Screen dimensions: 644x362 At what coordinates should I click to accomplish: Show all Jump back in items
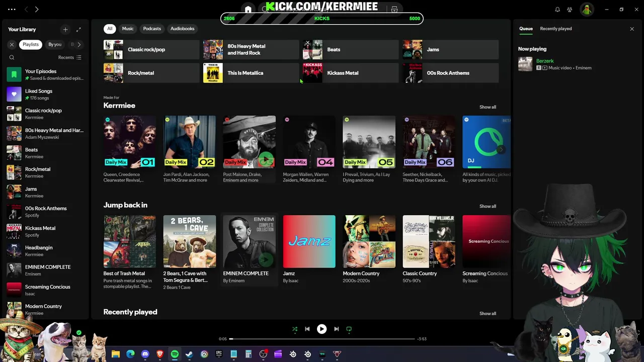click(488, 206)
